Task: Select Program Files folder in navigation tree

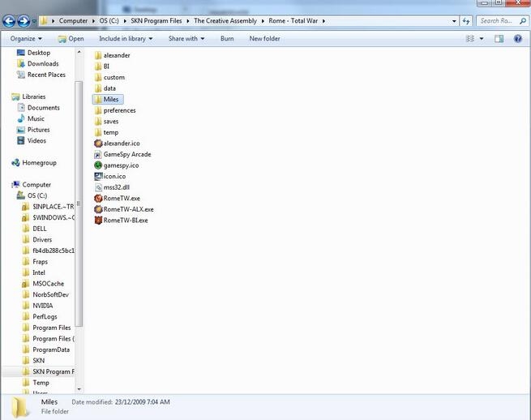Action: tap(52, 328)
